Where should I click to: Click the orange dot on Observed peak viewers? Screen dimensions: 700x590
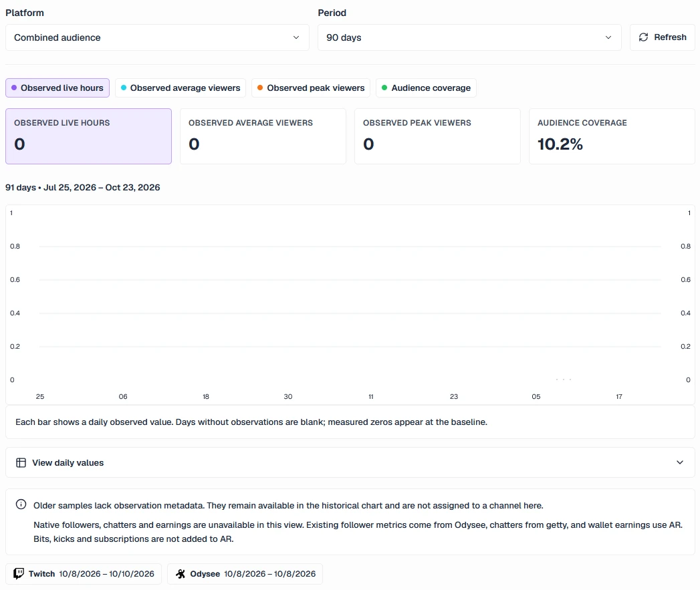pyautogui.click(x=260, y=88)
